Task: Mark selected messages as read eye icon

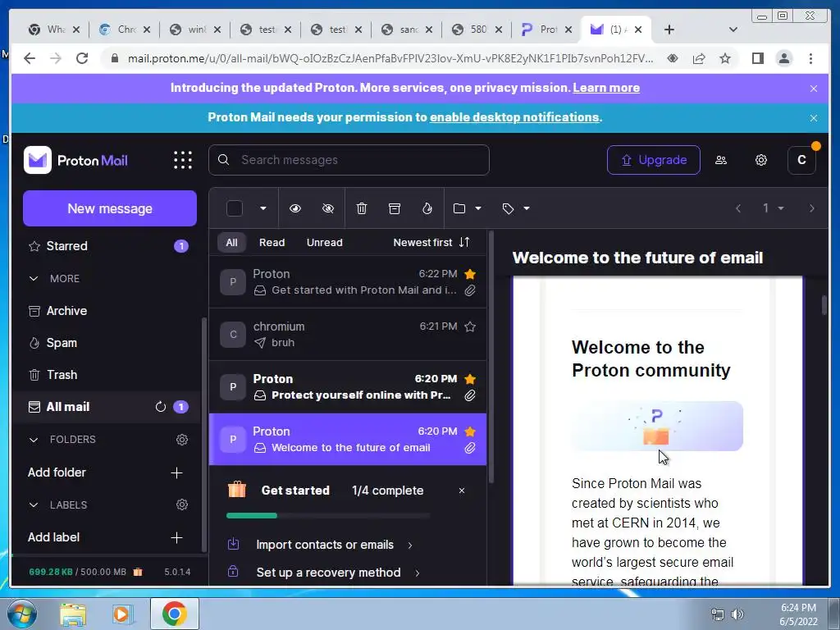Action: pos(295,208)
